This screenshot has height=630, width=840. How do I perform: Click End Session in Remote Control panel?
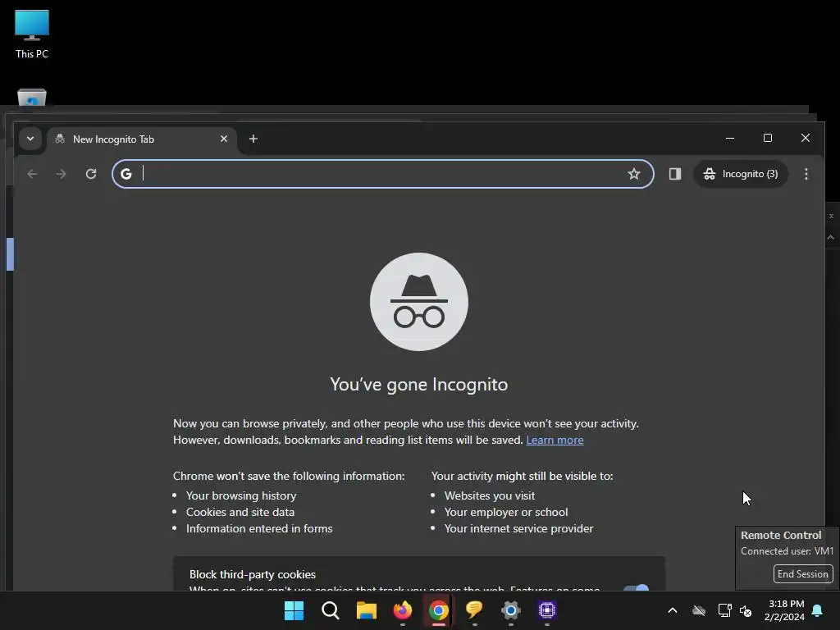click(x=803, y=573)
